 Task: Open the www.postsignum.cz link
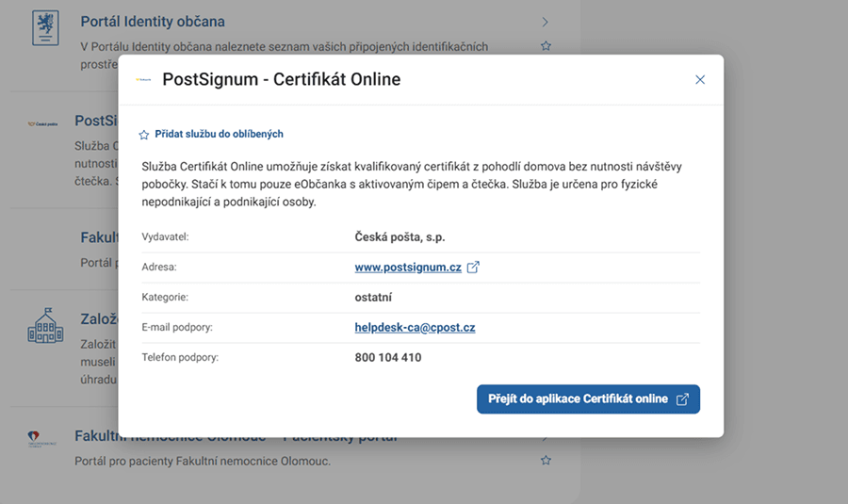click(x=408, y=268)
